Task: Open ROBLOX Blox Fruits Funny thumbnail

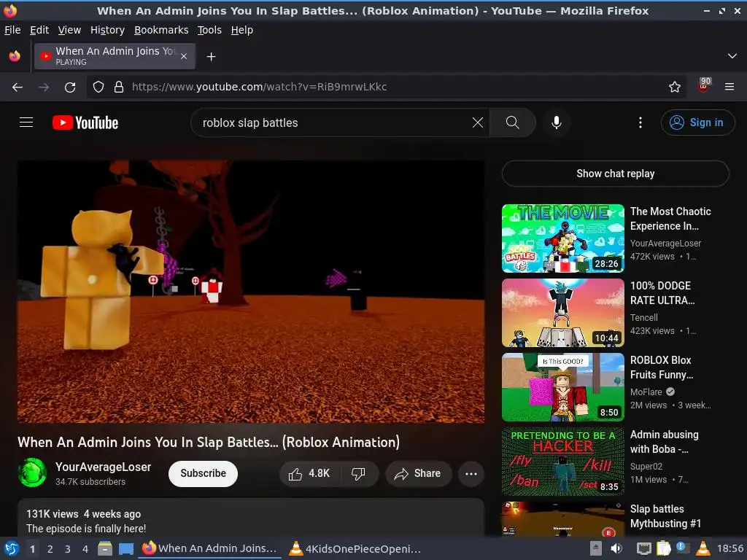Action: tap(563, 387)
